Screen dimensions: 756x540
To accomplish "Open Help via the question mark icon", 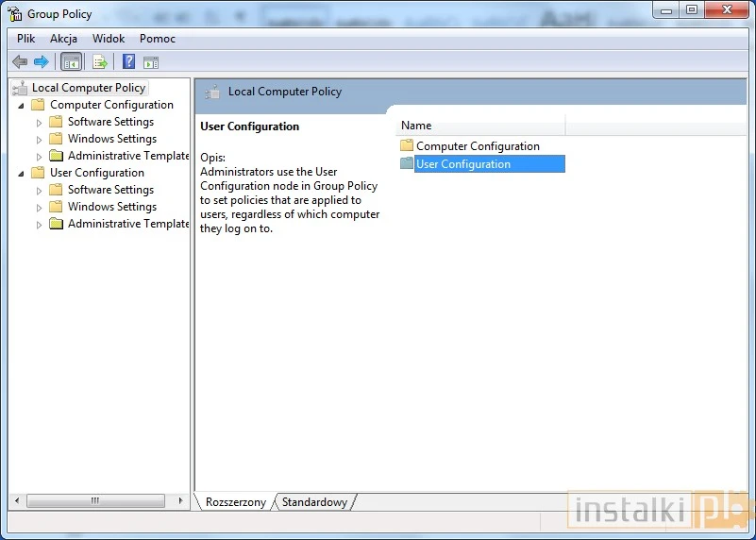I will tap(128, 62).
